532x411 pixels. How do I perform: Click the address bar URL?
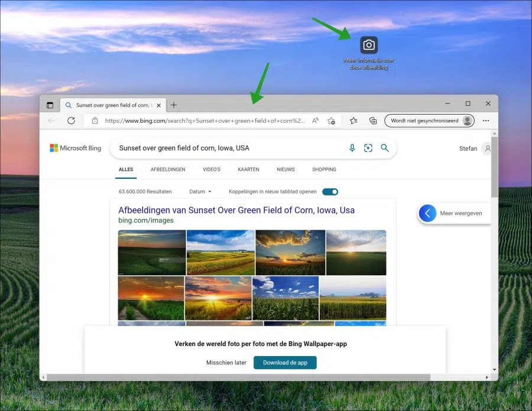pos(205,120)
